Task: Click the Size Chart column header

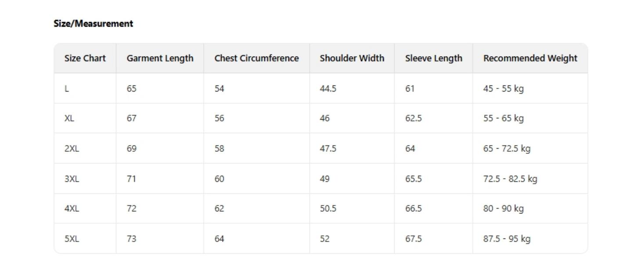Action: coord(85,58)
